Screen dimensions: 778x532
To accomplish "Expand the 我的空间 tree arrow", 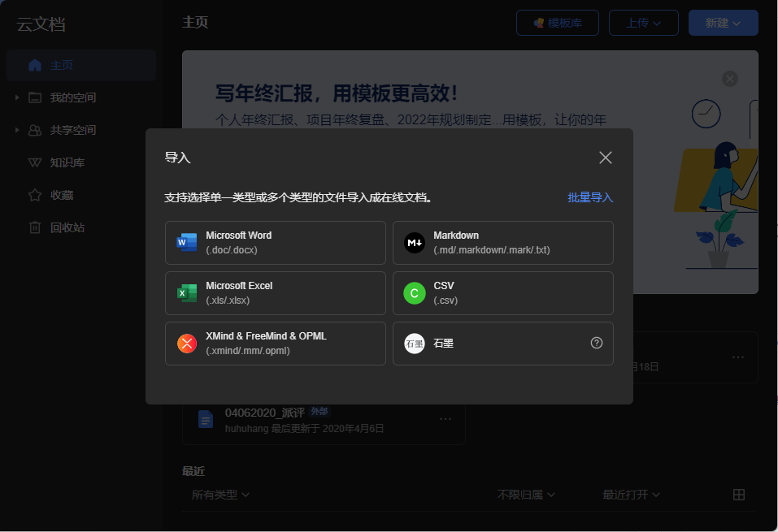I will [17, 97].
